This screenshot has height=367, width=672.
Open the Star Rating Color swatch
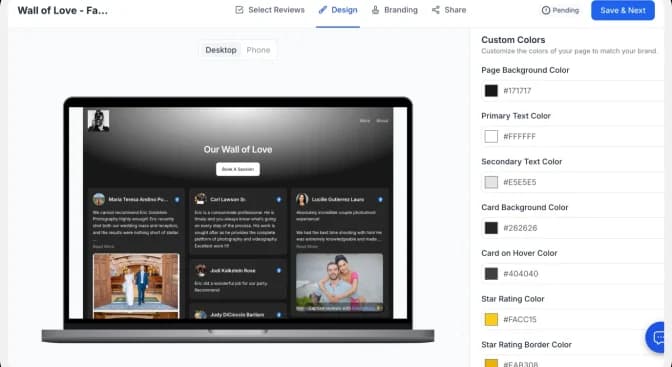pos(491,319)
